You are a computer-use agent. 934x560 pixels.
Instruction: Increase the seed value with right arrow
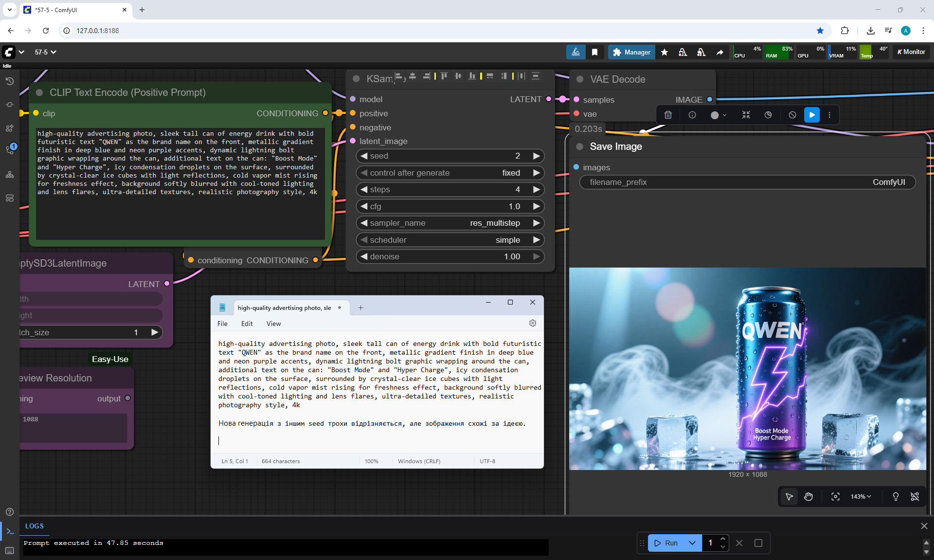point(536,156)
